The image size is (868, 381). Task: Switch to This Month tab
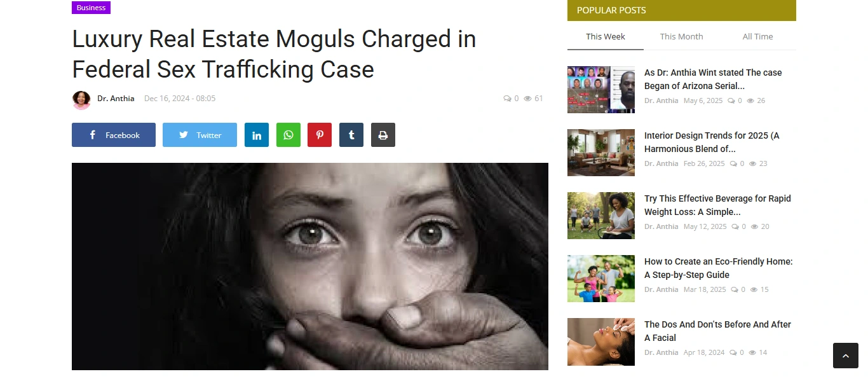[682, 36]
